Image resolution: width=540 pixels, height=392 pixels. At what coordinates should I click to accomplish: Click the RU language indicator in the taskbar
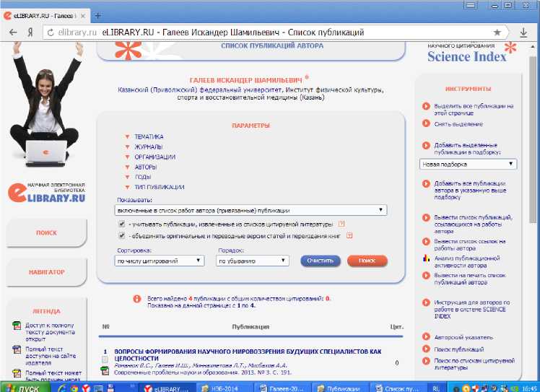435,388
